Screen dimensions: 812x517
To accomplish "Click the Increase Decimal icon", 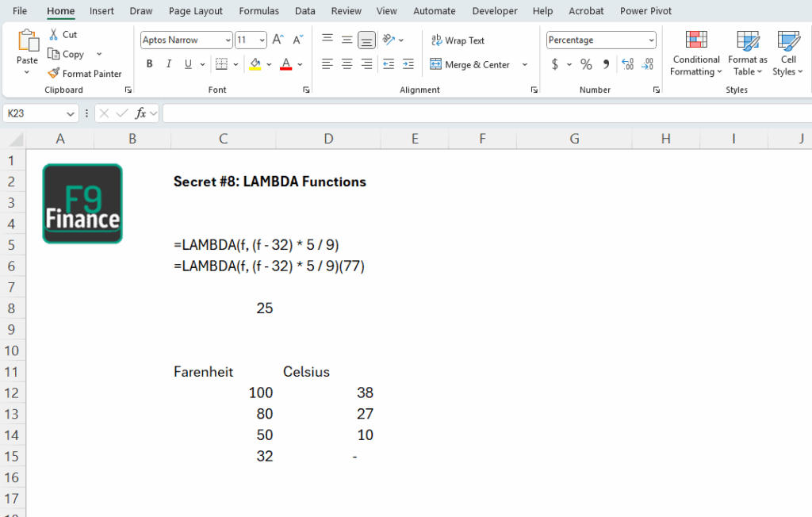I will [x=629, y=64].
